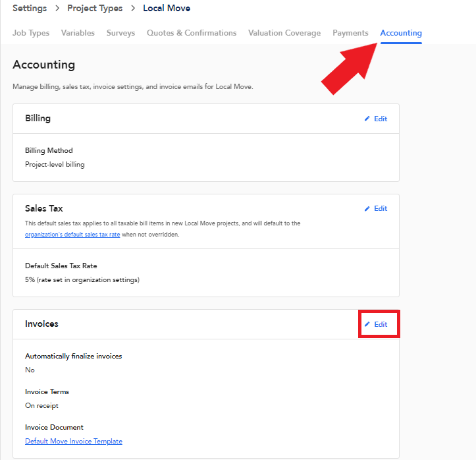Click the Billing Method label
The image size is (476, 460).
pyautogui.click(x=49, y=150)
